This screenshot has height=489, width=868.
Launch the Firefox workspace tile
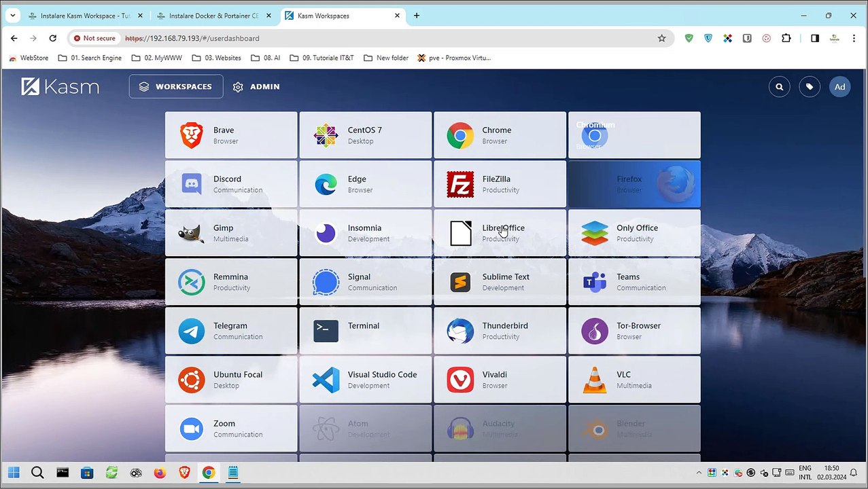point(634,184)
